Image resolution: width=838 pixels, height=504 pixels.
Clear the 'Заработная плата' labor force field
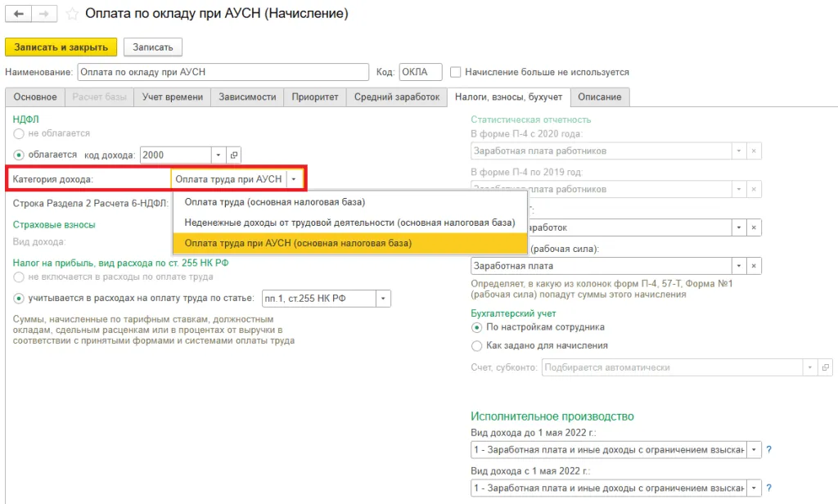point(754,266)
